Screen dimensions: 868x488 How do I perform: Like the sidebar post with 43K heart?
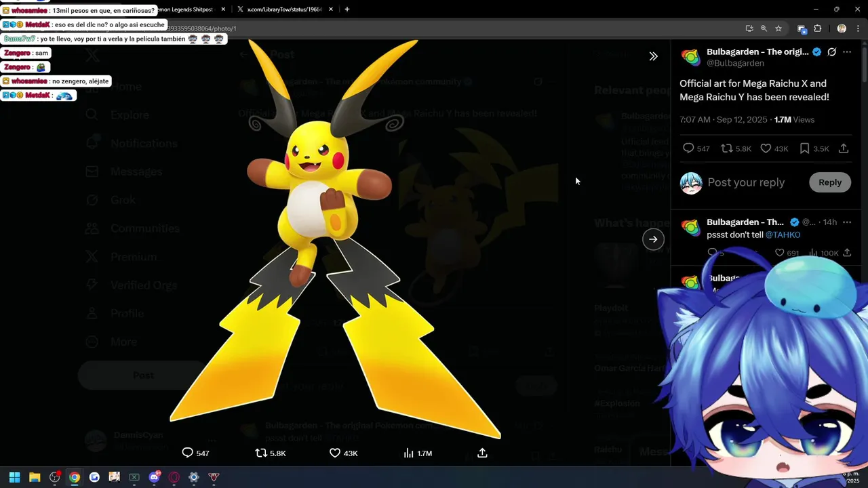[x=774, y=148]
